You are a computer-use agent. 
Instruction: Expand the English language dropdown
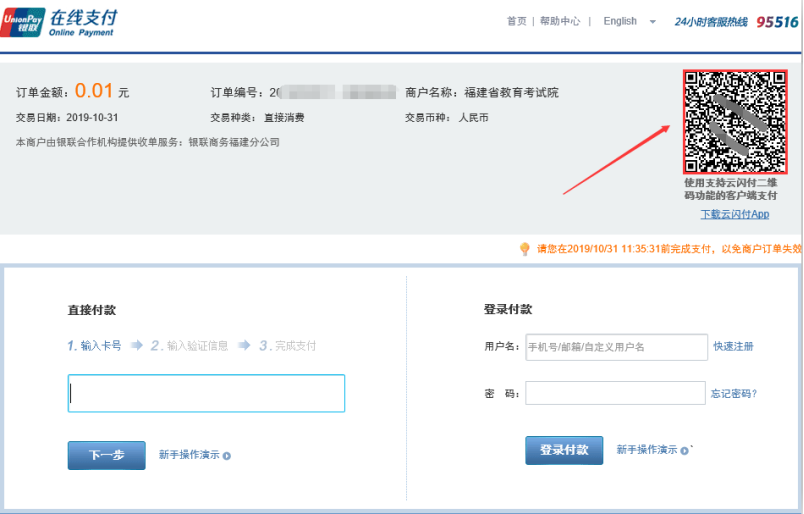[x=652, y=22]
